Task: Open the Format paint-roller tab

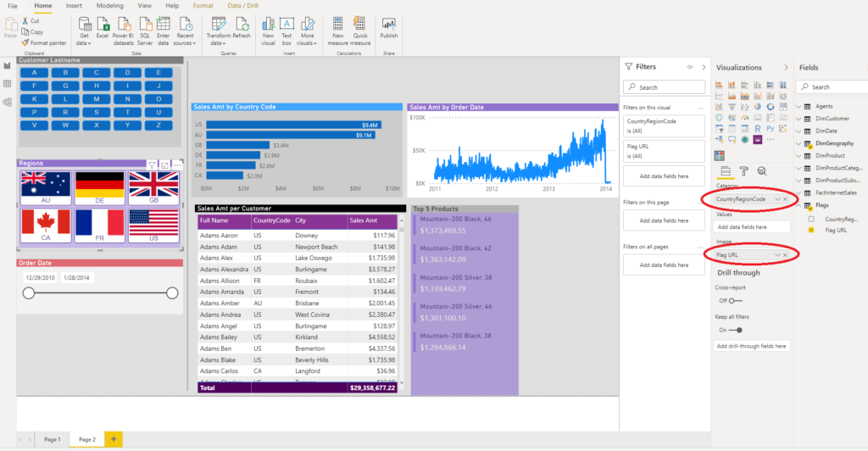Action: click(744, 171)
